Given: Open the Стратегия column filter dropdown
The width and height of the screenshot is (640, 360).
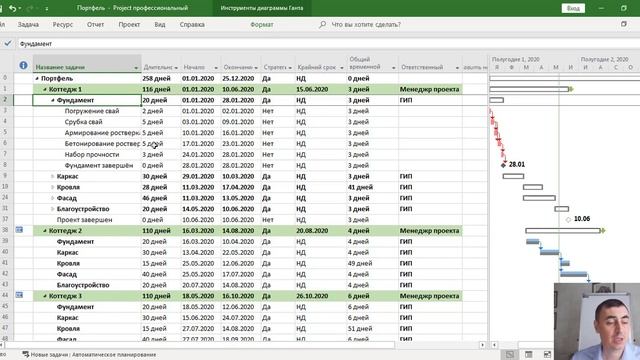Looking at the screenshot, I should 290,68.
